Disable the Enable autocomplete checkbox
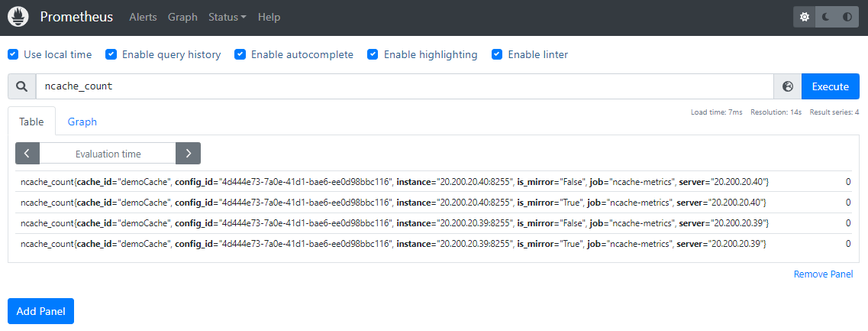This screenshot has width=868, height=331. pyautogui.click(x=240, y=54)
